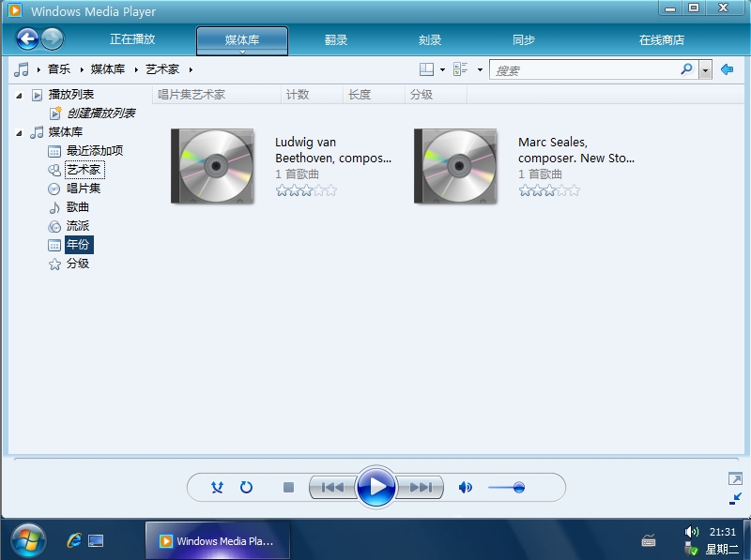Image resolution: width=751 pixels, height=560 pixels.
Task: Stop playback with the stop button
Action: 289,488
